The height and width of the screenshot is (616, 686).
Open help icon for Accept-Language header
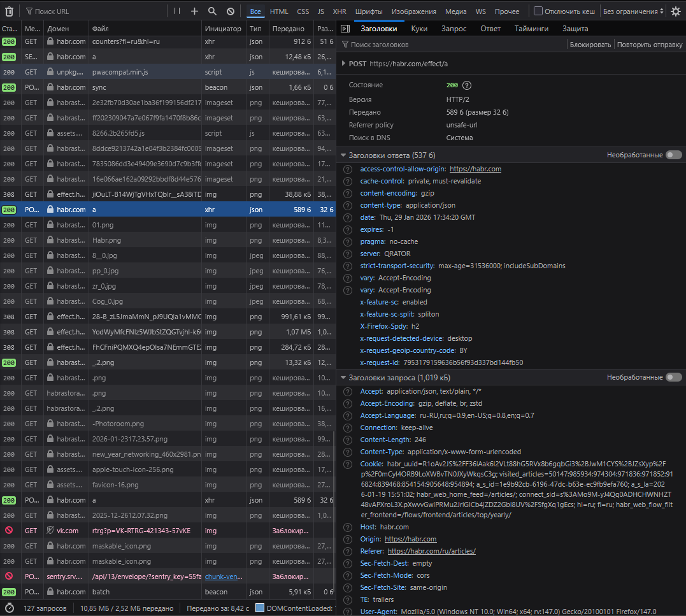pos(347,416)
